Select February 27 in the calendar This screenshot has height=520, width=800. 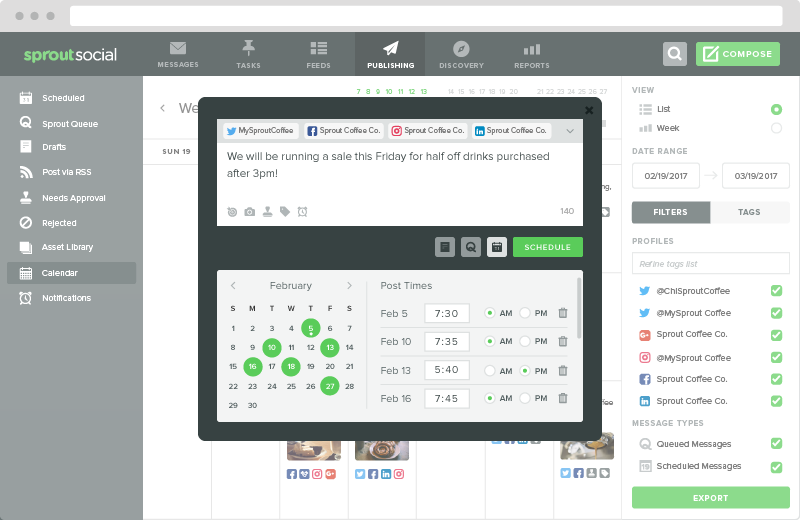coord(330,386)
